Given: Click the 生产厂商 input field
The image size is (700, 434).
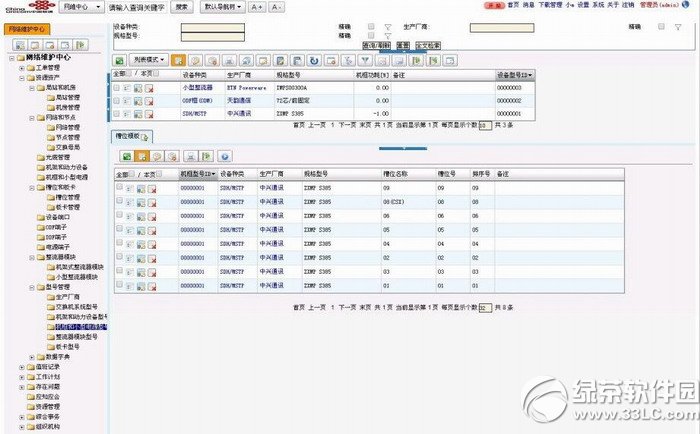Looking at the screenshot, I should click(x=502, y=28).
